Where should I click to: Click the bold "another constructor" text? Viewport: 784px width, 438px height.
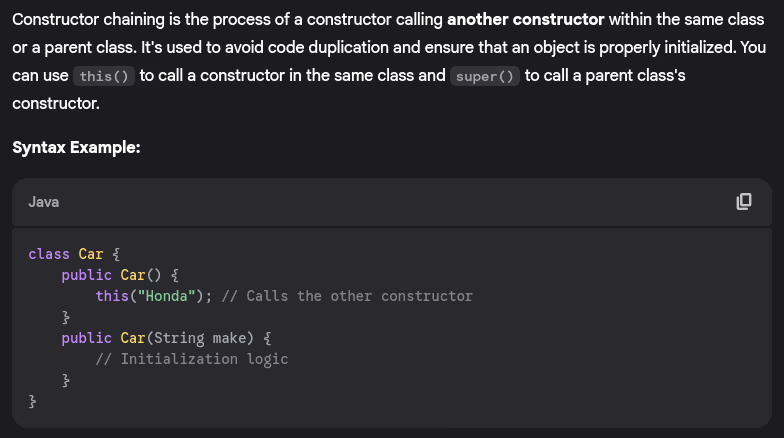(x=526, y=20)
